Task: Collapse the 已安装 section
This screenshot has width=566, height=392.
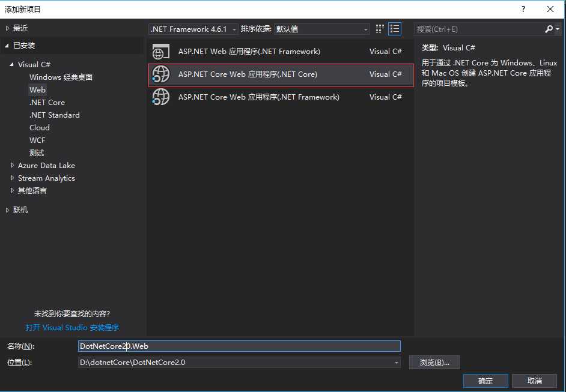Action: (x=7, y=46)
